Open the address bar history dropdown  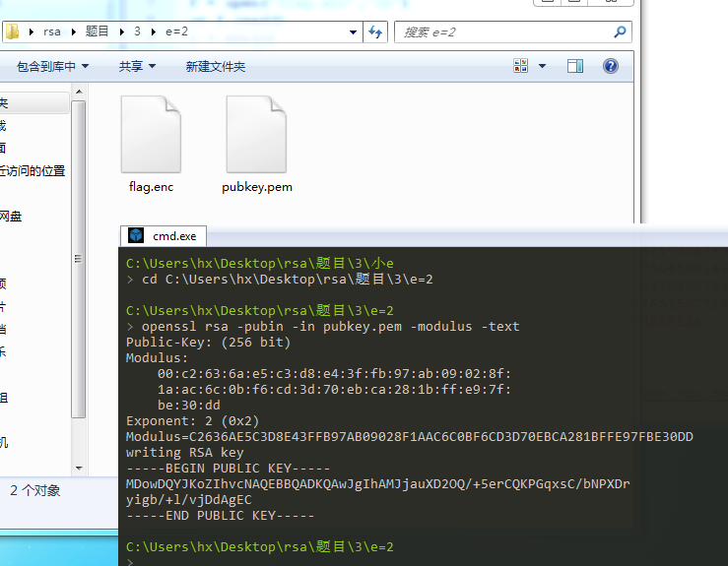pos(353,32)
